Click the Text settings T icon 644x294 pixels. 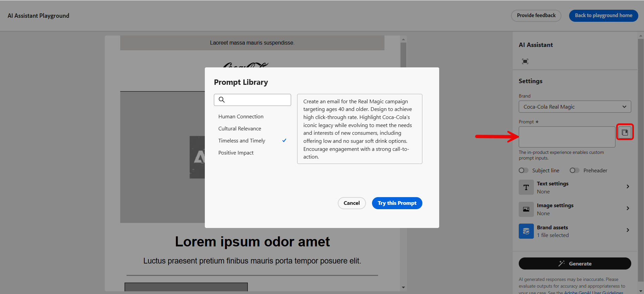[x=526, y=187]
